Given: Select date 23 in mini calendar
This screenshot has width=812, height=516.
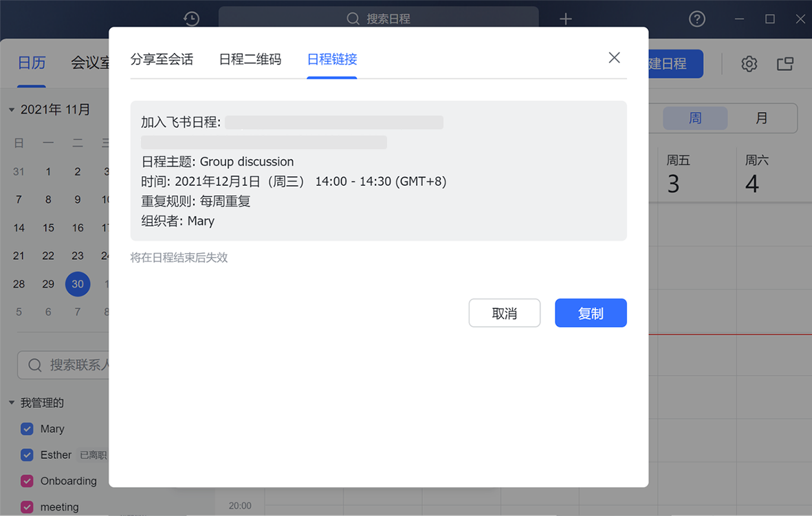Looking at the screenshot, I should 78,256.
